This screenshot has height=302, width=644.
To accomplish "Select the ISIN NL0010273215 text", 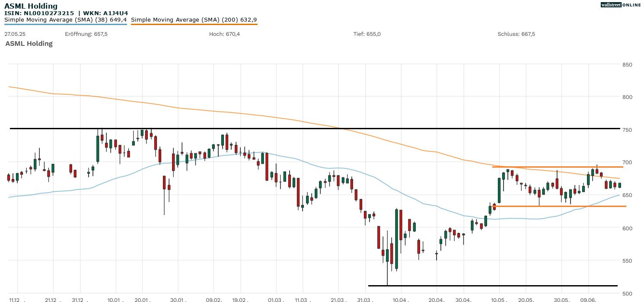I will 39,13.
